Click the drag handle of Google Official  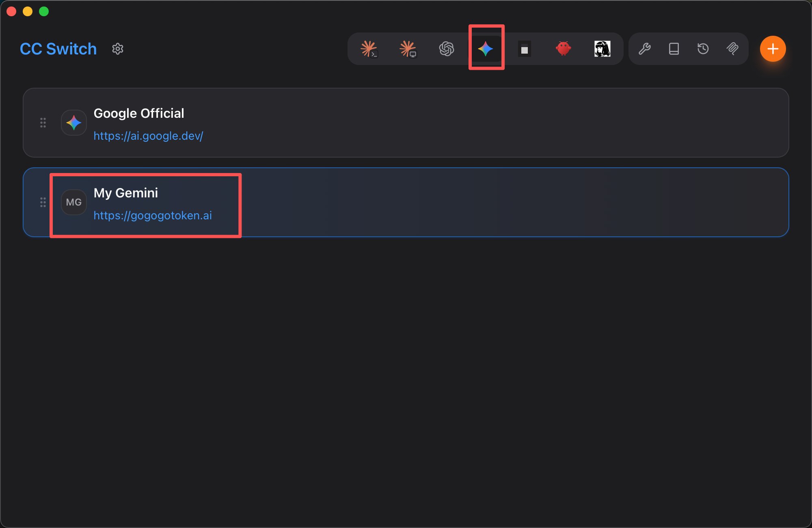pyautogui.click(x=43, y=123)
